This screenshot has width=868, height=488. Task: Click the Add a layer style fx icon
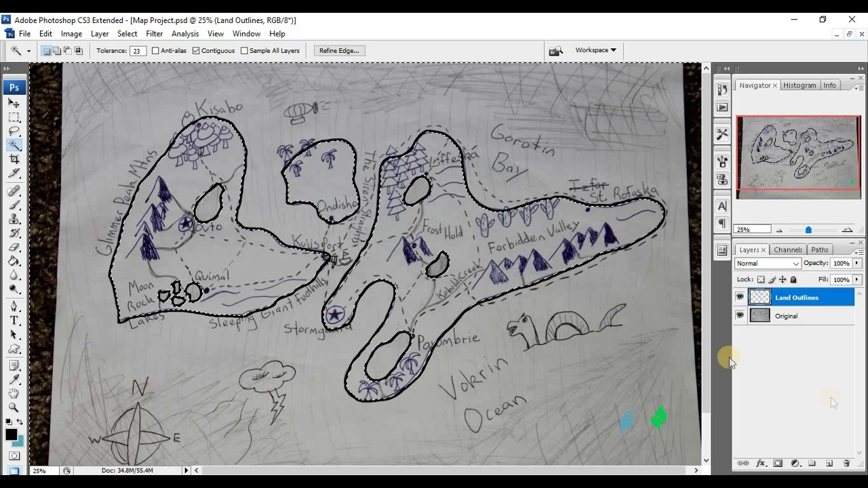pyautogui.click(x=761, y=463)
